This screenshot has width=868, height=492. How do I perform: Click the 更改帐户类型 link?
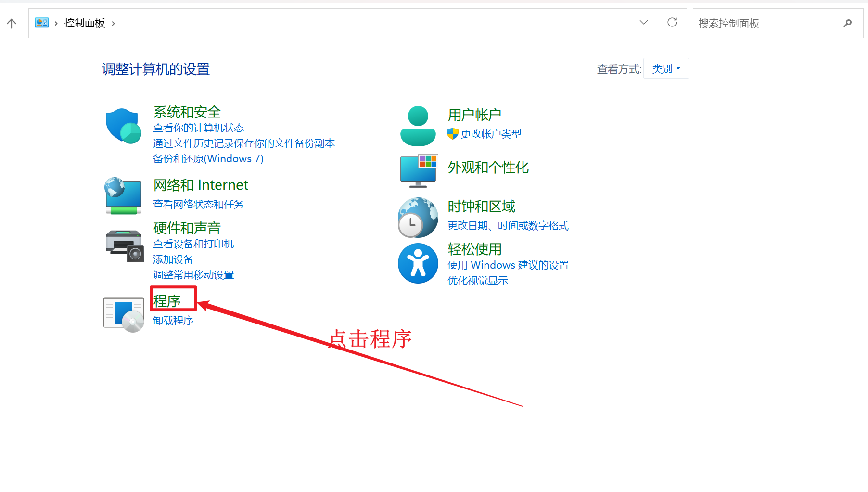tap(491, 134)
